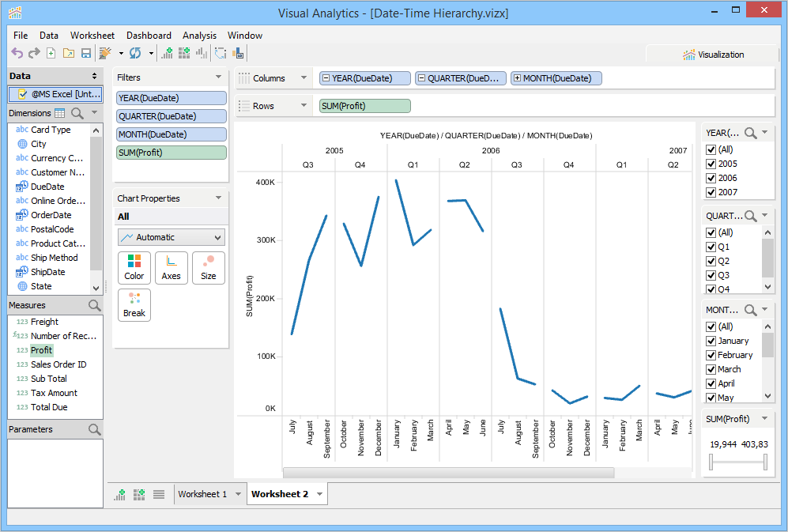This screenshot has height=532, width=788.
Task: Click new worksheet icon in bottom tab bar
Action: point(119,494)
